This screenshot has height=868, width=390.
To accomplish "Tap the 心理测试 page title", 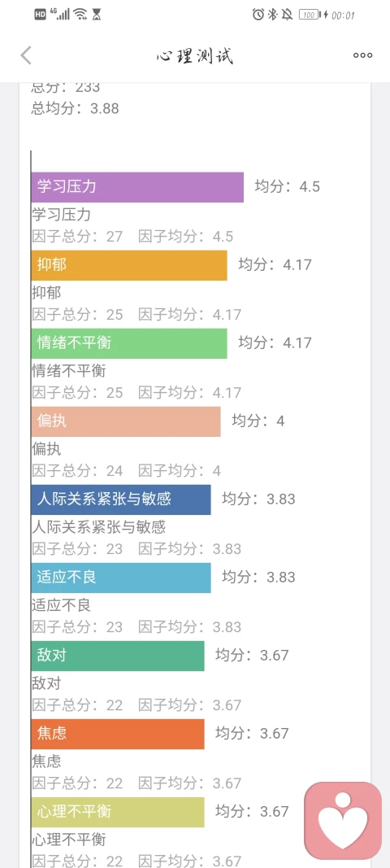I will (195, 56).
